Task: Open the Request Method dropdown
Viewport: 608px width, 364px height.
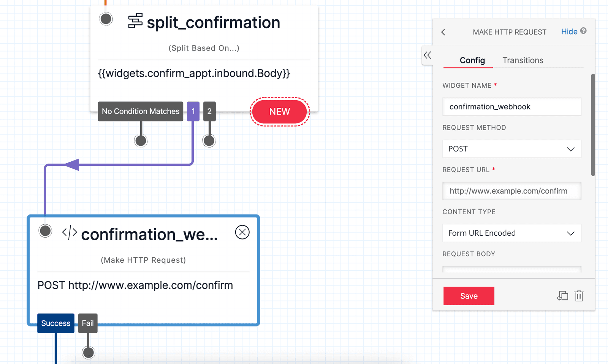Action: pyautogui.click(x=511, y=149)
